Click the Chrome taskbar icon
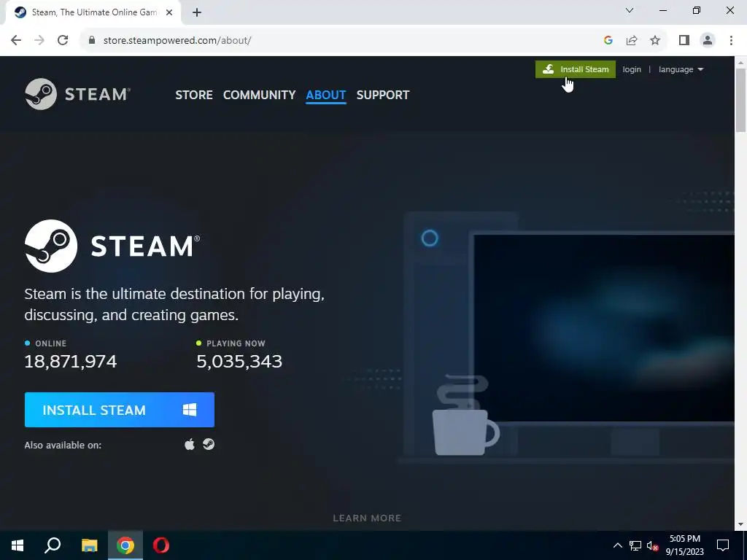This screenshot has width=747, height=560. click(125, 545)
